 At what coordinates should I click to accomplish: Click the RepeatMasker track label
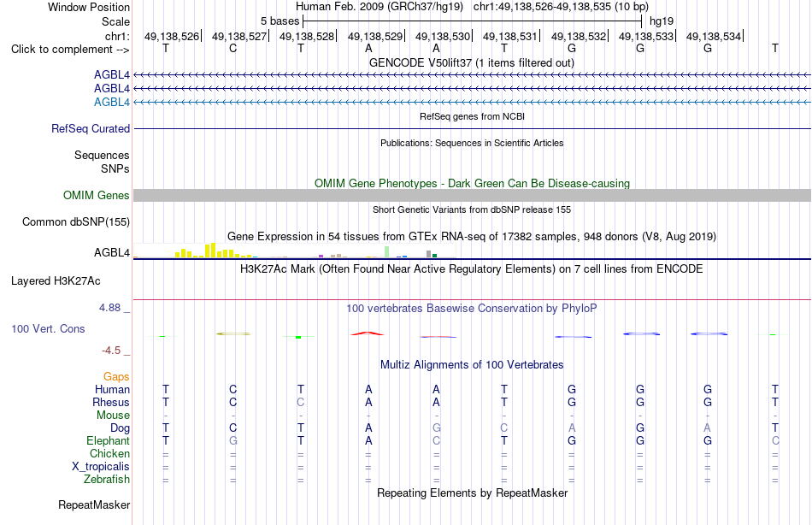(x=94, y=504)
